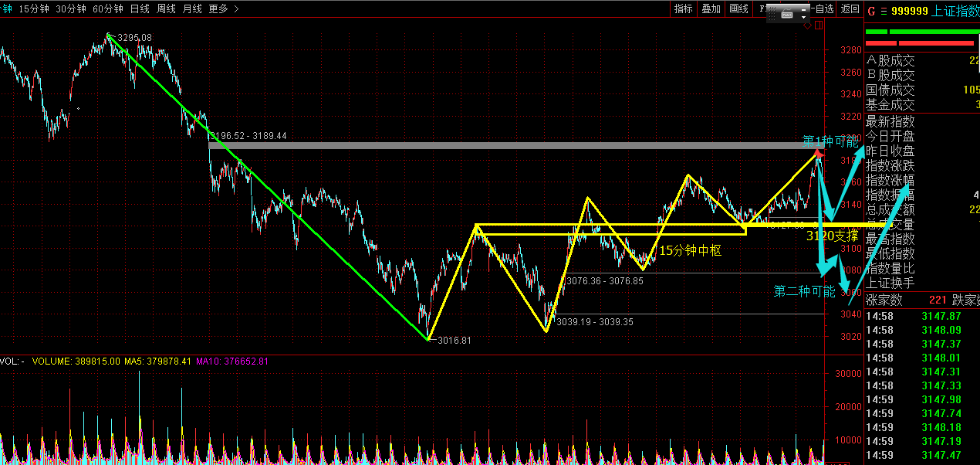This screenshot has height=465, width=980.
Task: Click the 30000 volume axis value
Action: coord(848,374)
